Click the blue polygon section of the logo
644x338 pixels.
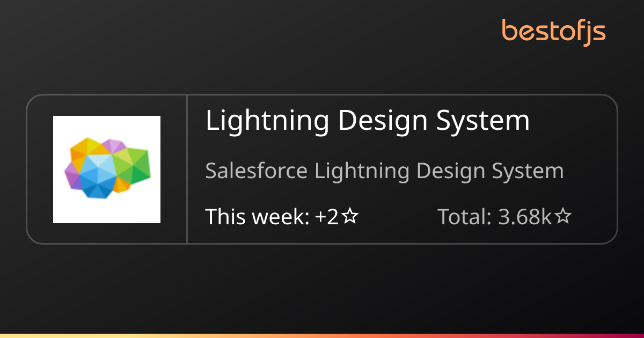[x=97, y=174]
